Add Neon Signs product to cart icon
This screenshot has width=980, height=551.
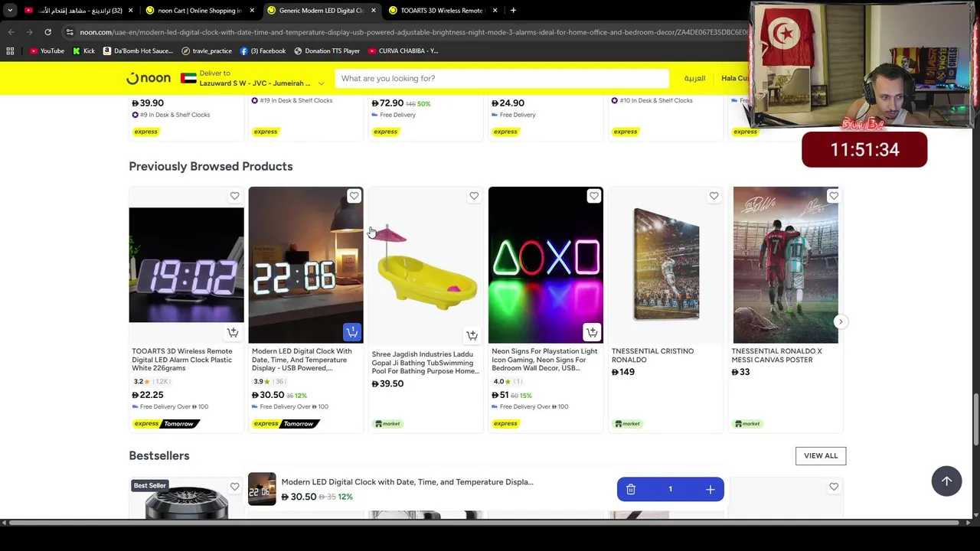(592, 333)
